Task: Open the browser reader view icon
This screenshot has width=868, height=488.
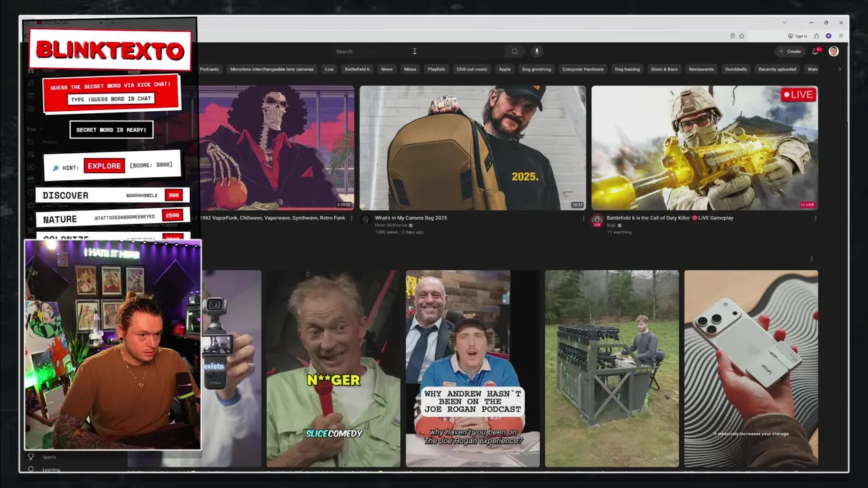Action: tap(732, 36)
